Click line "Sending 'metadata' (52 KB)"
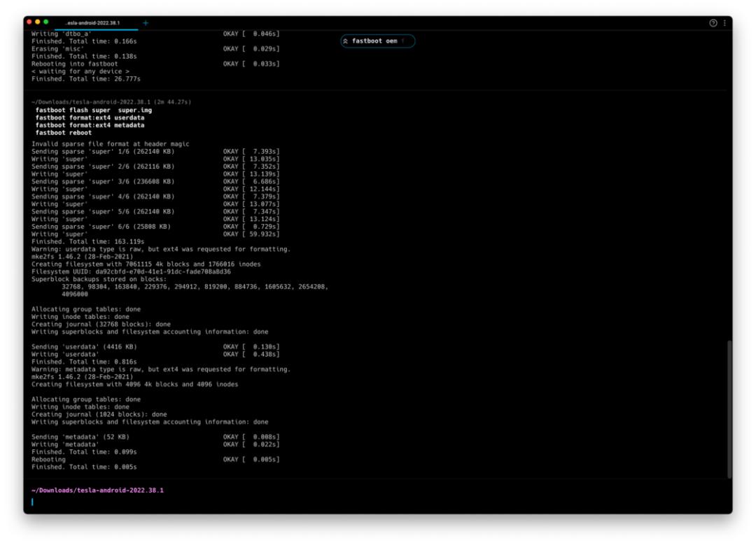The width and height of the screenshot is (756, 545). [x=80, y=437]
